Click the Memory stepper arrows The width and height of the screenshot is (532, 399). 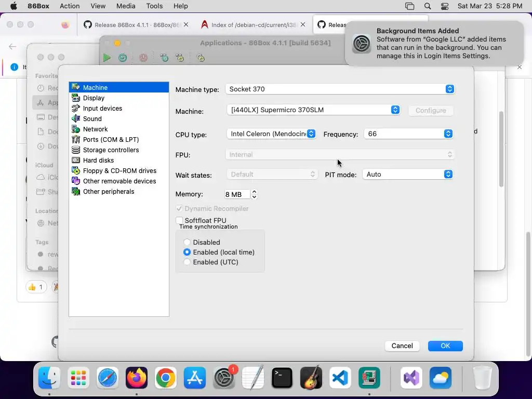click(254, 194)
